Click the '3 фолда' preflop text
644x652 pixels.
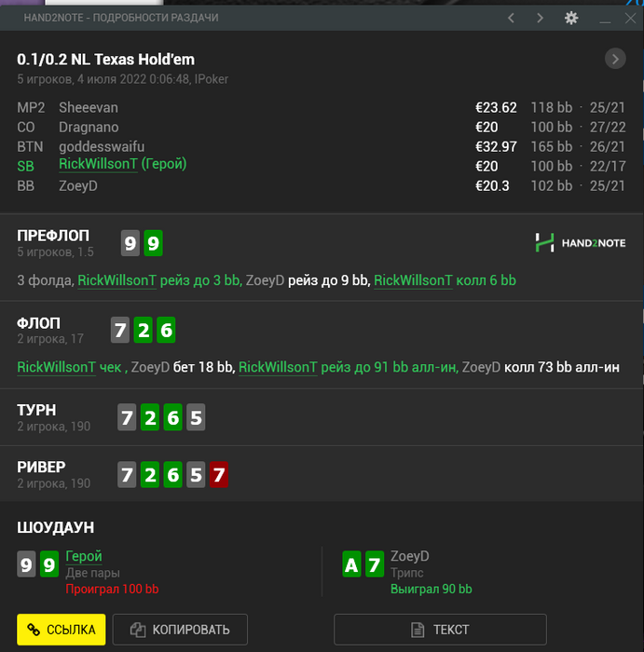pos(46,280)
